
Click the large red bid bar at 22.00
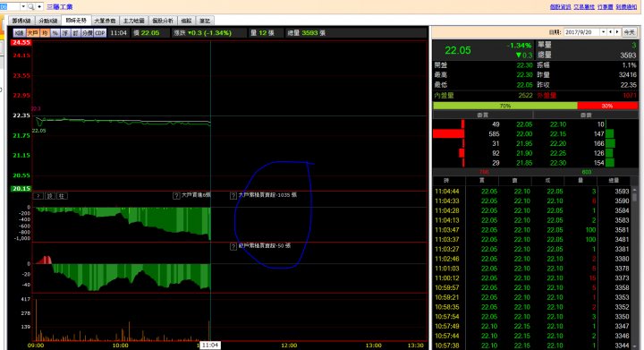pyautogui.click(x=448, y=134)
